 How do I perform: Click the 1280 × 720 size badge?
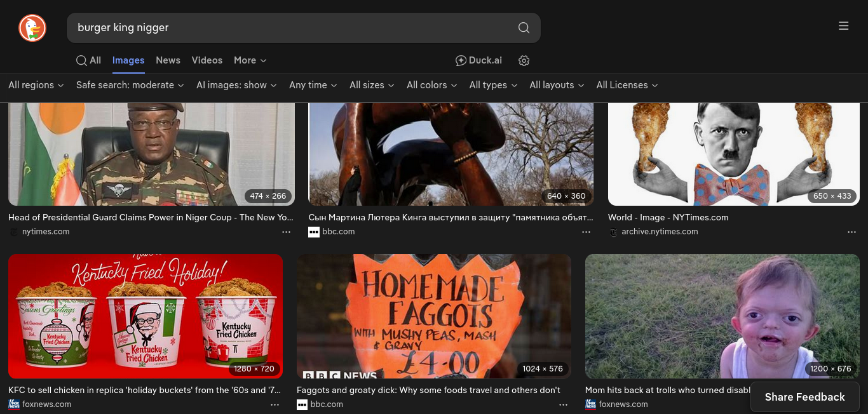click(x=254, y=368)
